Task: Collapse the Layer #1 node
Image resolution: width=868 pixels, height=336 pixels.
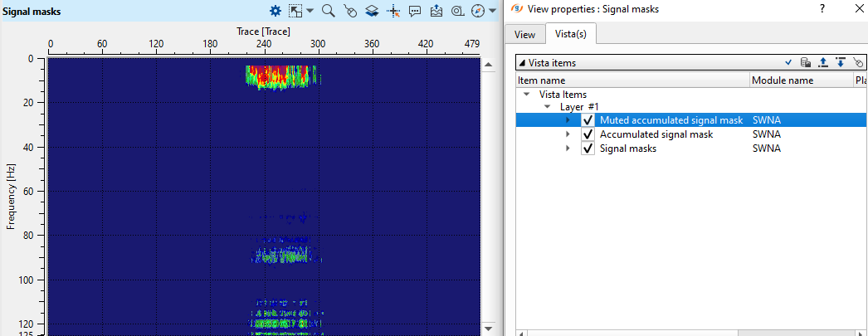Action: point(548,106)
